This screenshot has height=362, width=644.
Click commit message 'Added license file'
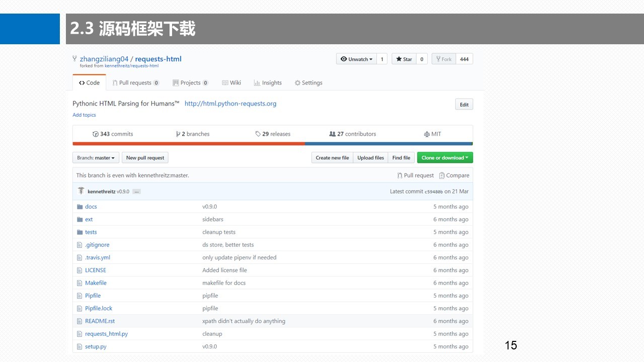pyautogui.click(x=224, y=270)
